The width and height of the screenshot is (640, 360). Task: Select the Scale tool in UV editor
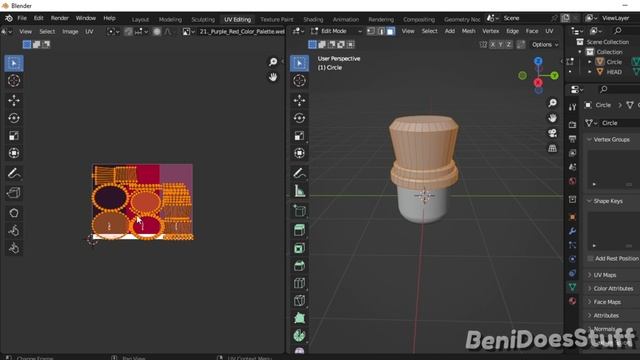[x=14, y=136]
